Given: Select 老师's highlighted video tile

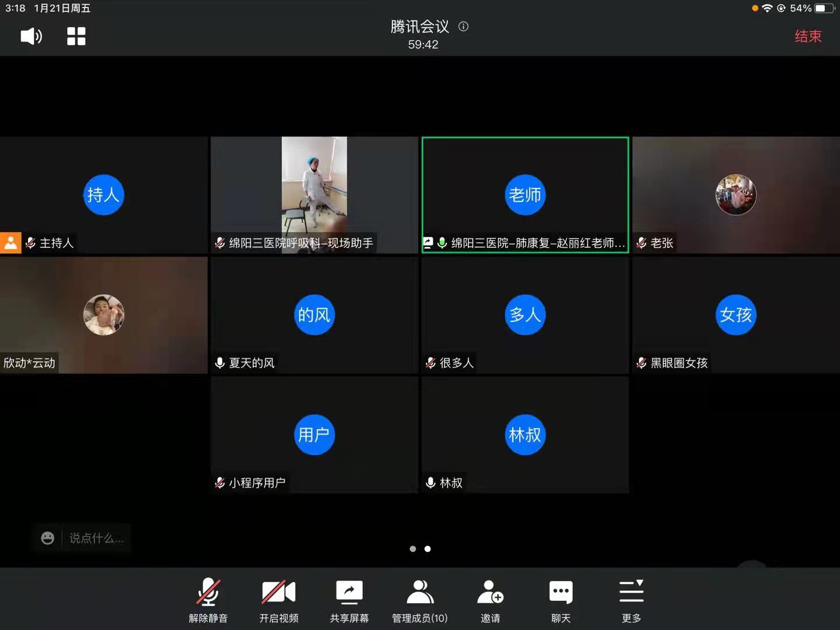Looking at the screenshot, I should (x=525, y=195).
